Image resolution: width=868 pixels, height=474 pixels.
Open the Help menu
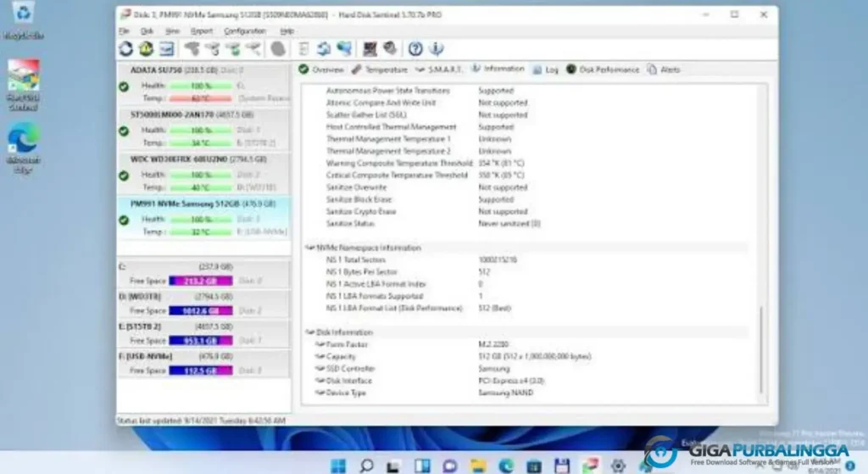tap(287, 31)
